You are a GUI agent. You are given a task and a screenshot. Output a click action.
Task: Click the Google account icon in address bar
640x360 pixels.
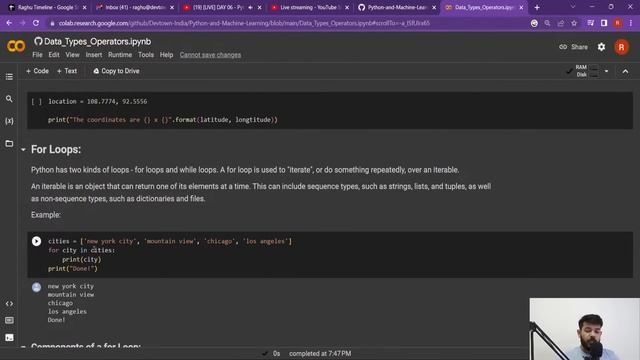[534, 23]
